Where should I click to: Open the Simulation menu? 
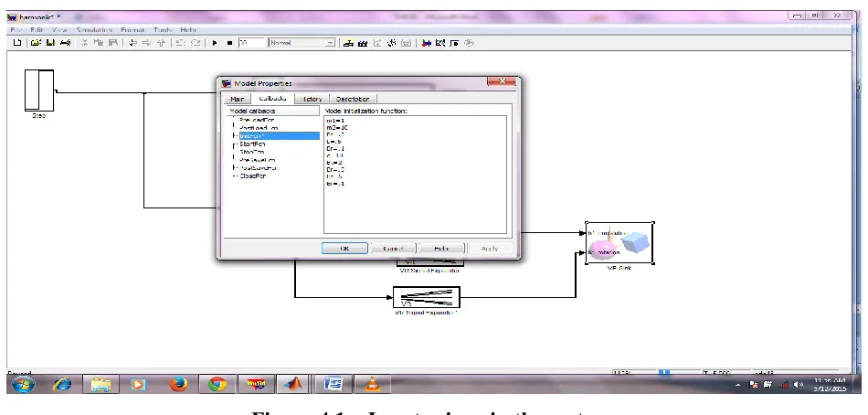pos(94,30)
